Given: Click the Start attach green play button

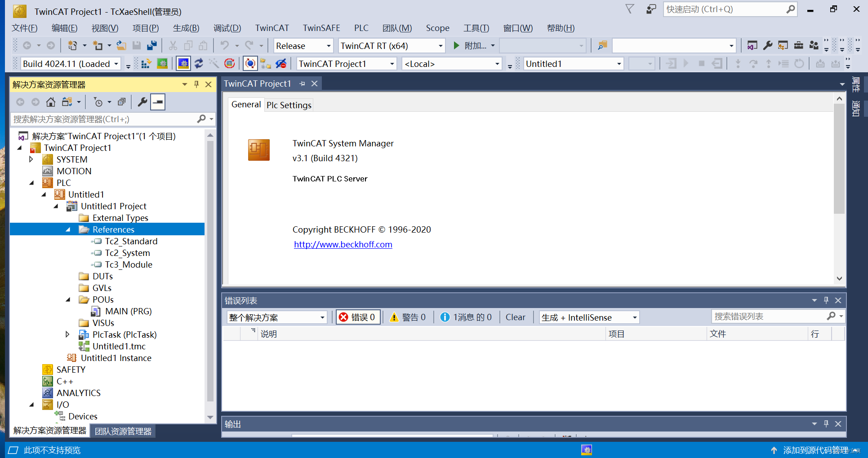Looking at the screenshot, I should click(456, 45).
